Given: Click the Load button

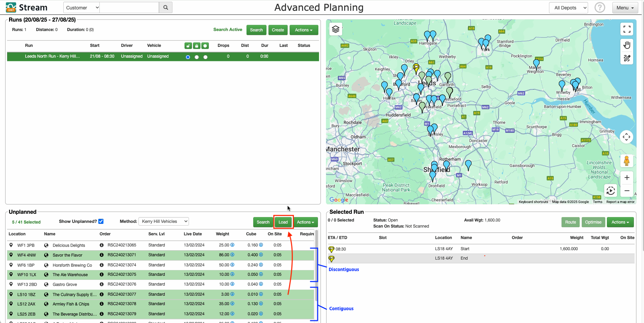Looking at the screenshot, I should coord(283,222).
